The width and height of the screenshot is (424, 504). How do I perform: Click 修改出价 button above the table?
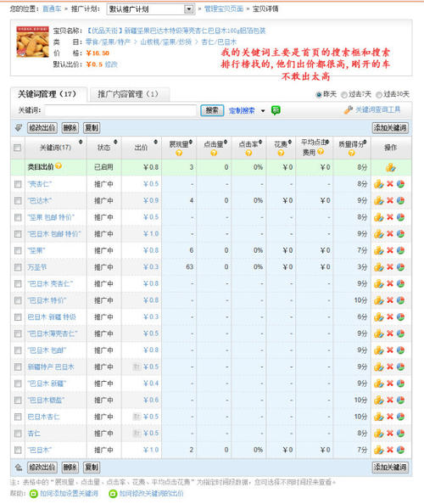pos(42,127)
